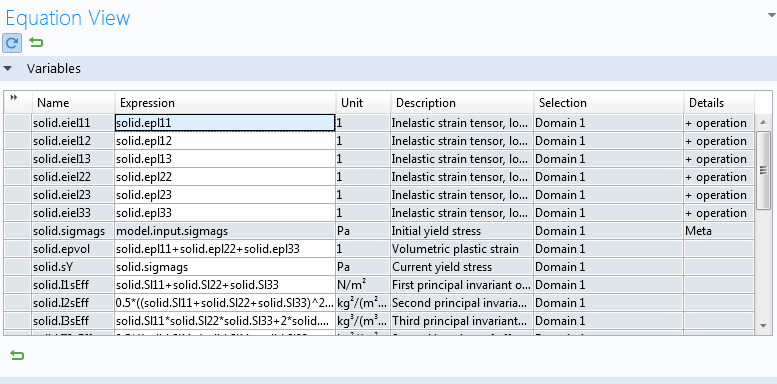The image size is (777, 384).
Task: Open the Equation View panel menu arrow
Action: click(771, 15)
